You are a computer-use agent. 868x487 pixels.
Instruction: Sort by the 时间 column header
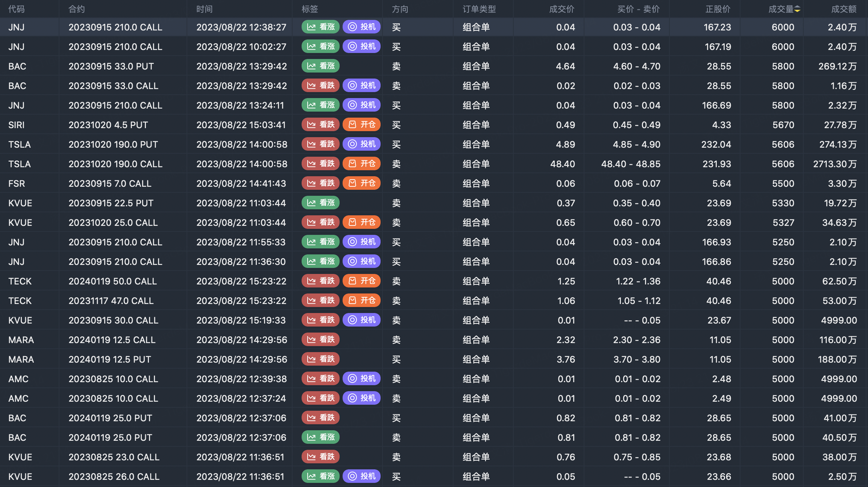pos(204,9)
